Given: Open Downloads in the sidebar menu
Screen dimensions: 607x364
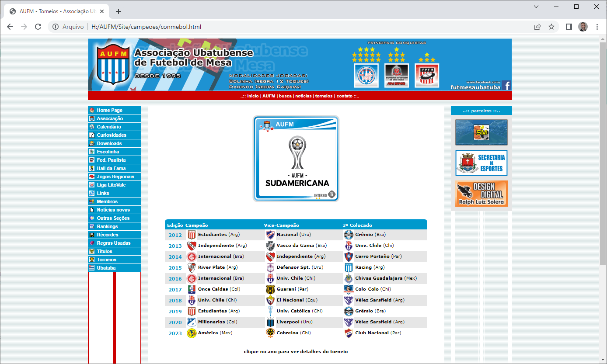Looking at the screenshot, I should [115, 143].
